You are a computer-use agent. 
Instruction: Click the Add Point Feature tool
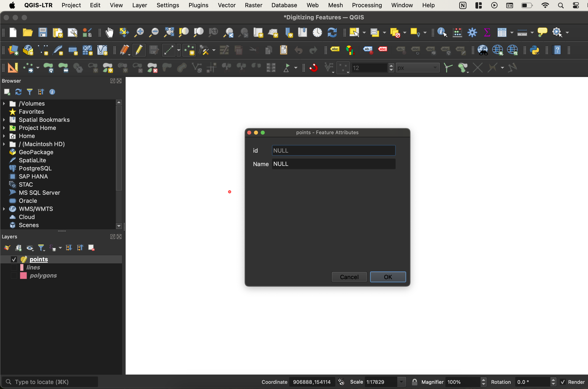pos(189,50)
